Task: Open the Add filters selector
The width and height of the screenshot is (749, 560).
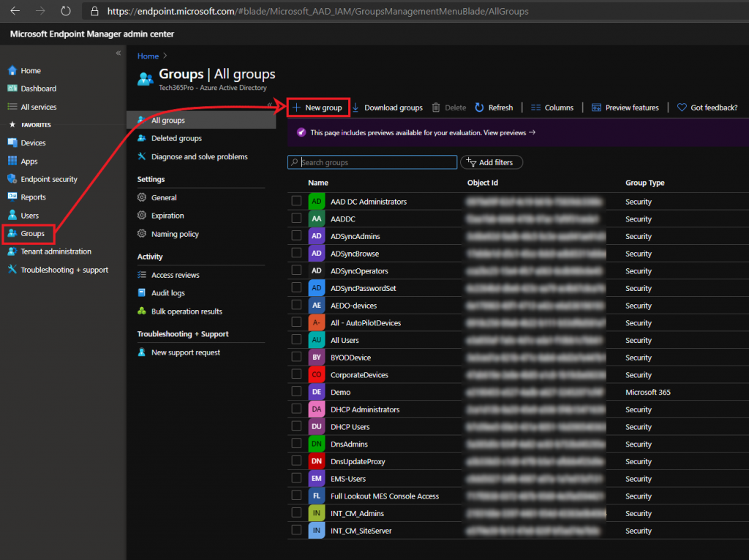Action: 491,162
